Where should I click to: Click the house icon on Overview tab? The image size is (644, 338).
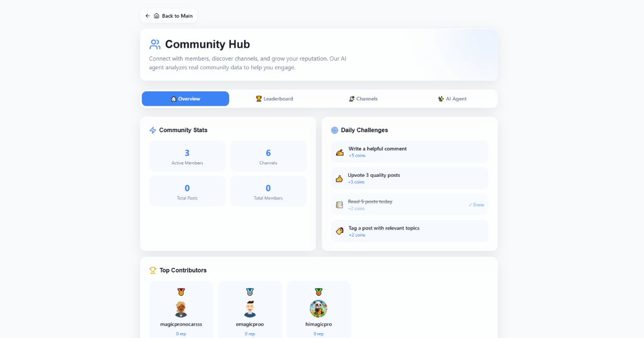[x=173, y=99]
